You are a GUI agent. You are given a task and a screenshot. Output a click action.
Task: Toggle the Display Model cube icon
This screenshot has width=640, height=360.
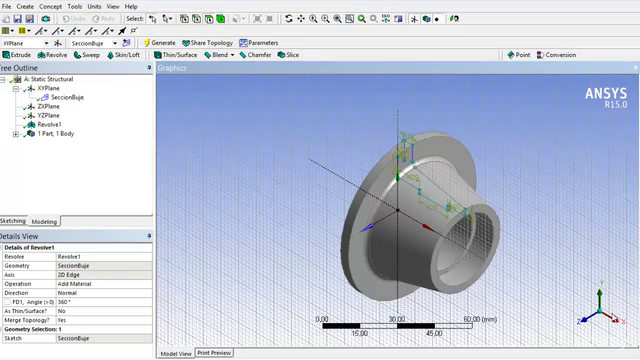click(427, 19)
